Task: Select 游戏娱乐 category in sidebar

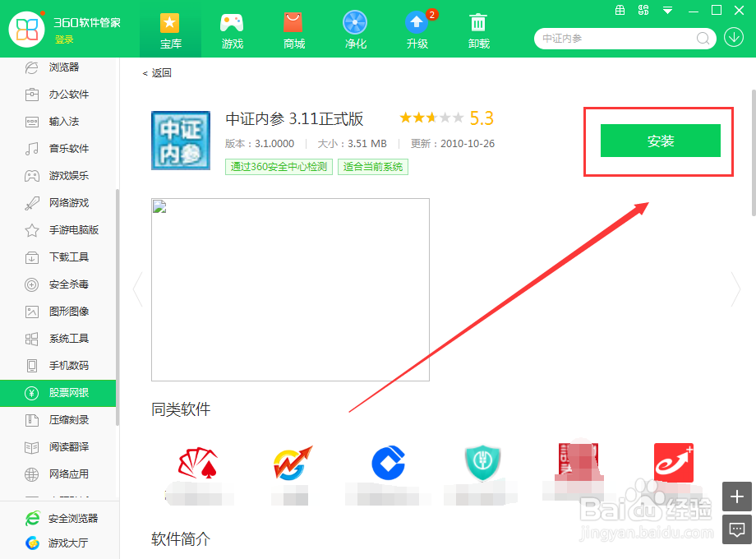Action: click(58, 176)
